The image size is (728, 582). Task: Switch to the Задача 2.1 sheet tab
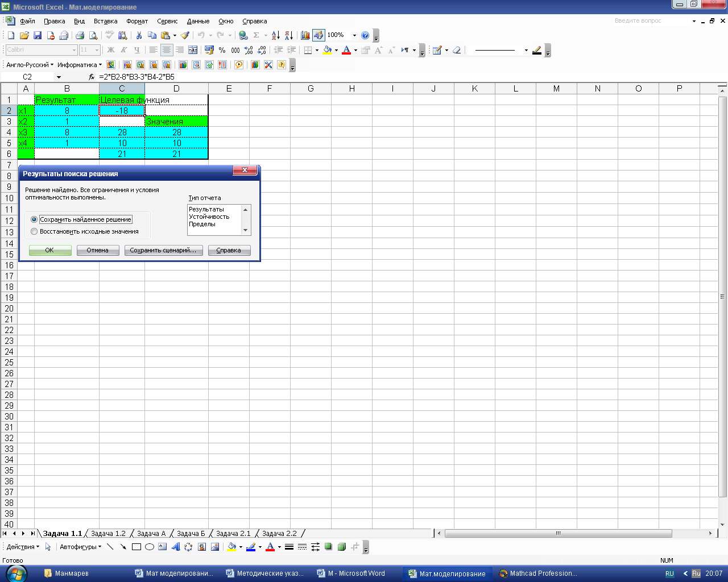click(x=233, y=534)
